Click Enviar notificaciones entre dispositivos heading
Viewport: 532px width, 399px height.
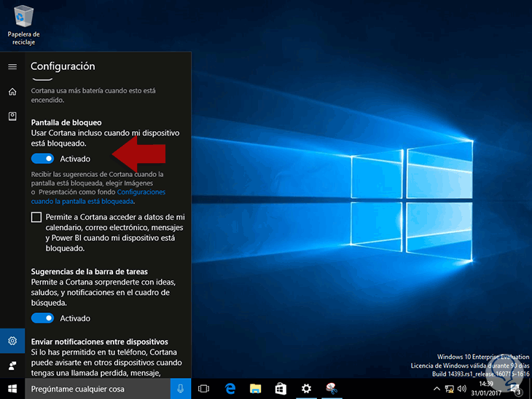click(99, 341)
